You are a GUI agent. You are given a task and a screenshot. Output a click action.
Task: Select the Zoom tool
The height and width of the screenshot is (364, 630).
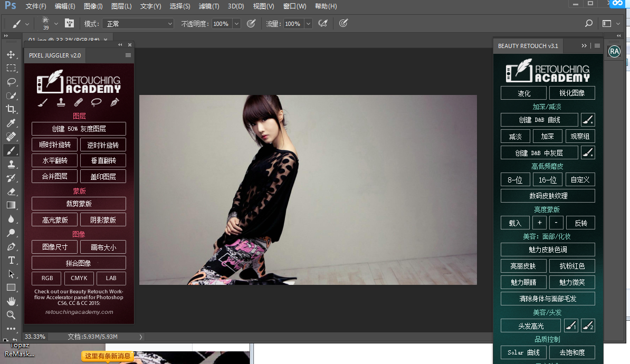click(x=11, y=315)
